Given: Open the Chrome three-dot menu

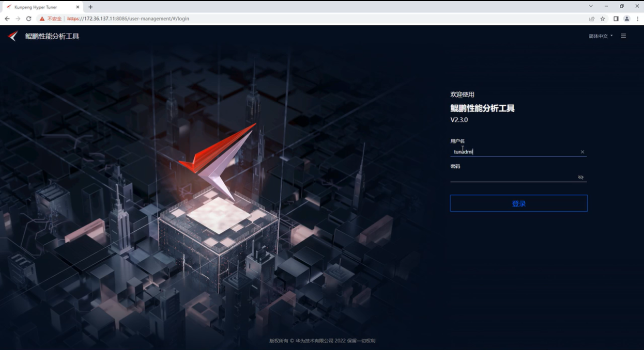Looking at the screenshot, I should click(x=637, y=19).
